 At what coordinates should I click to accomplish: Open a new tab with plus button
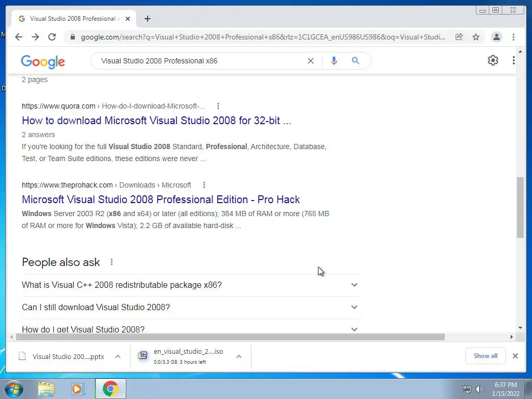tap(147, 19)
